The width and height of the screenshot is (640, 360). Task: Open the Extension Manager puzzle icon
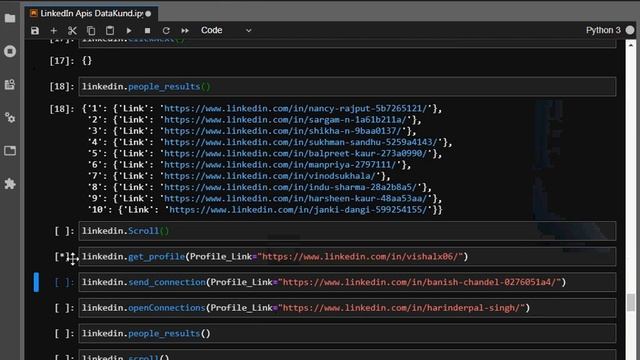click(10, 184)
